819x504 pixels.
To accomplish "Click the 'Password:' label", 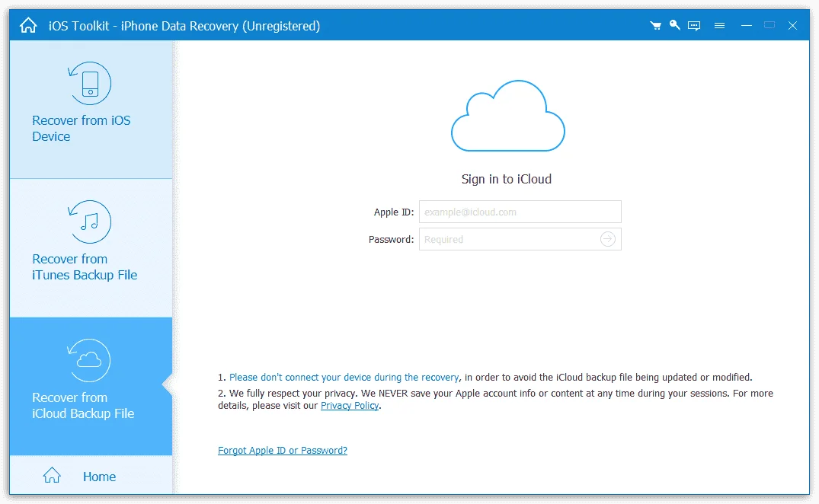I will [x=391, y=239].
